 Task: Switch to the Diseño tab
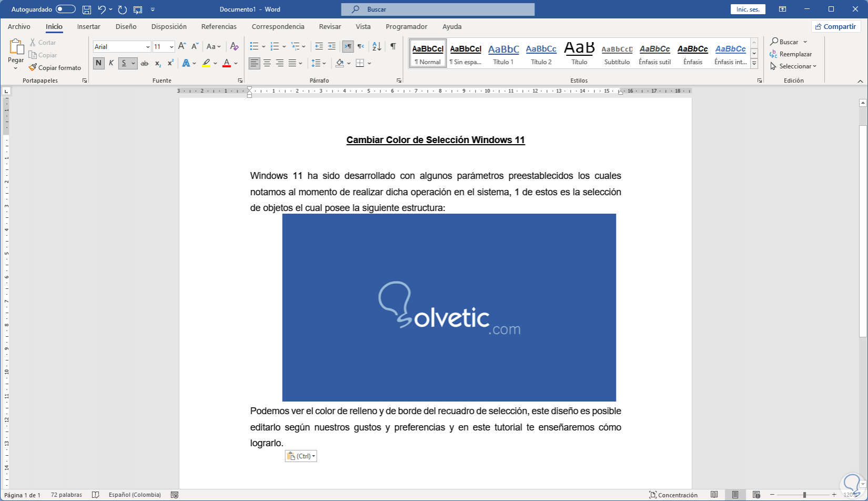(x=126, y=26)
